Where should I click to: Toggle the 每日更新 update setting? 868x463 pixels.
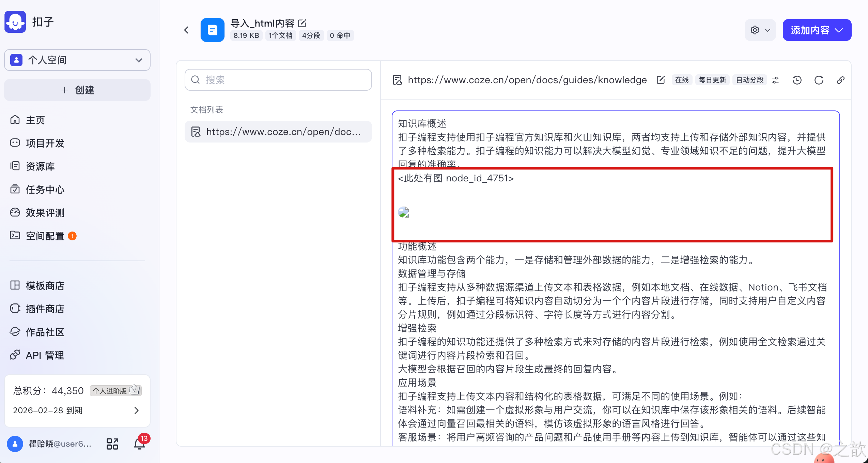point(712,79)
